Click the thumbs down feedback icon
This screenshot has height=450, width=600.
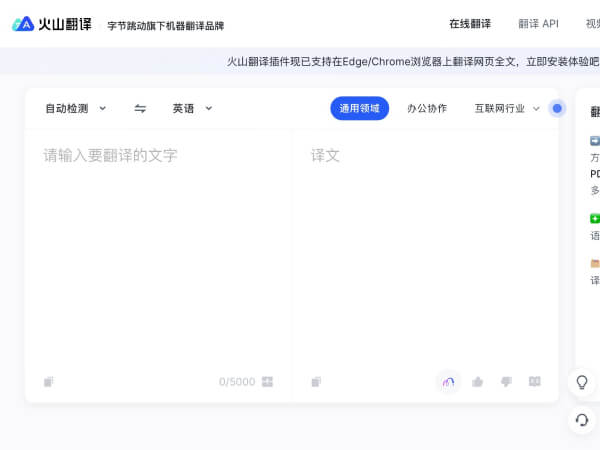coord(506,381)
